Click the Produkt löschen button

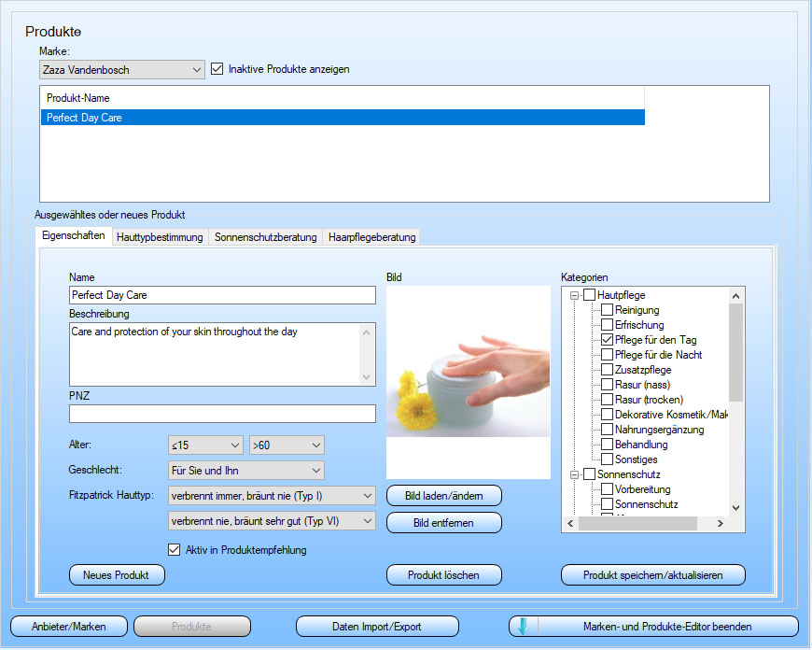[x=444, y=575]
